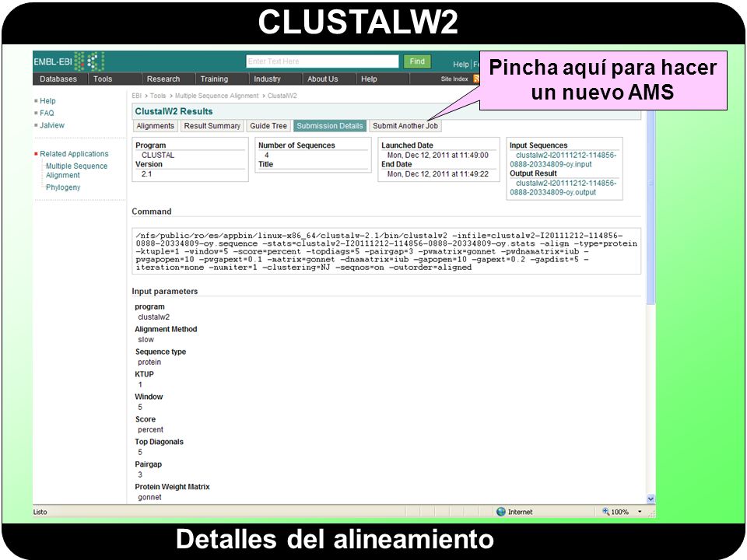Open the Industry menu

coord(267,79)
